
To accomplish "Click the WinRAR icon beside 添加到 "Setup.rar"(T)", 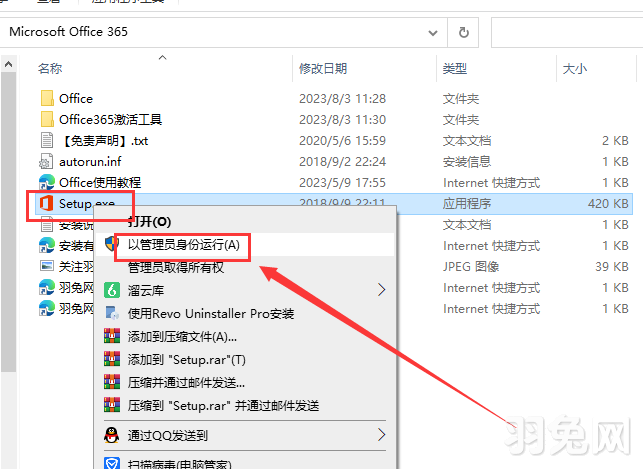I will [112, 359].
